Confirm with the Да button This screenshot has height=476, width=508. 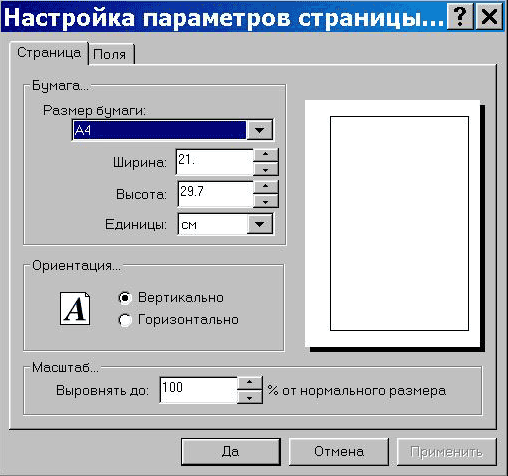(231, 452)
